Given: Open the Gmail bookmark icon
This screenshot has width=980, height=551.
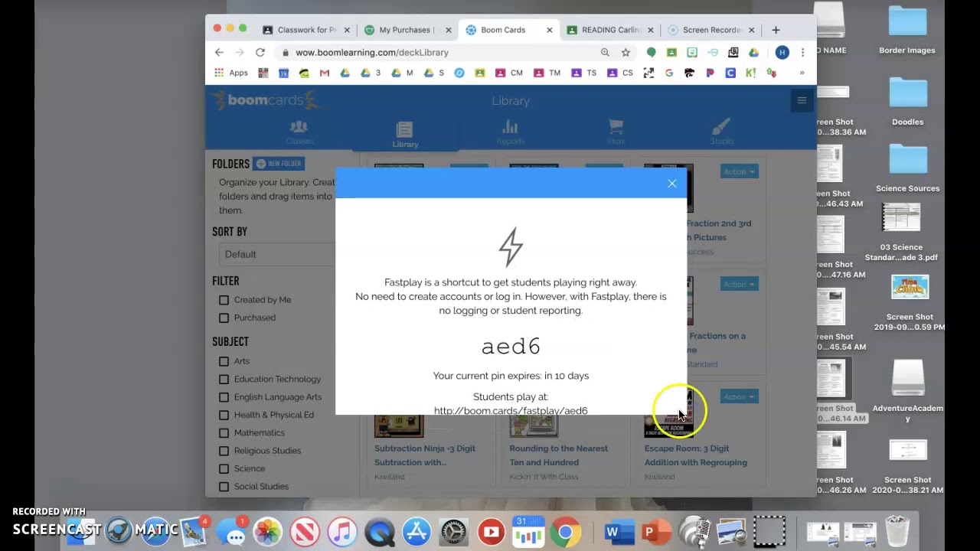Looking at the screenshot, I should point(325,73).
